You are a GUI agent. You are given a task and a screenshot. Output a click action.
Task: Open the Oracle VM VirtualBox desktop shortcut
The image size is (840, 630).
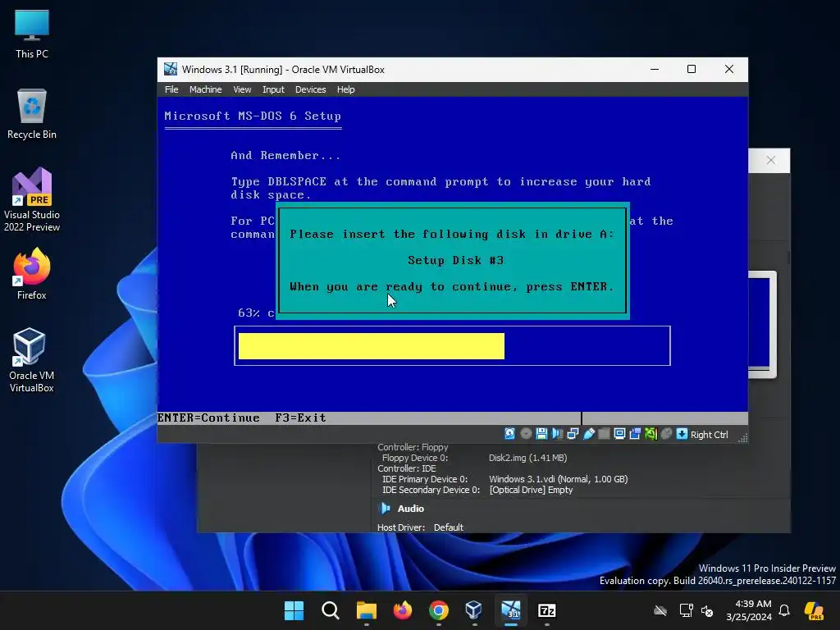click(x=32, y=360)
